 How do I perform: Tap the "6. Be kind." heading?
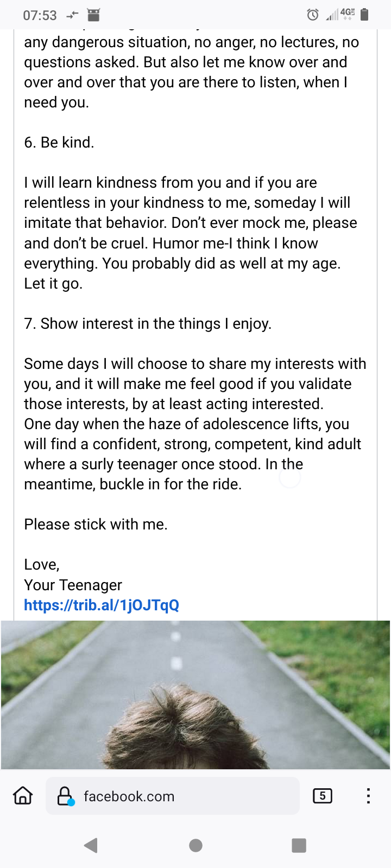click(x=59, y=142)
